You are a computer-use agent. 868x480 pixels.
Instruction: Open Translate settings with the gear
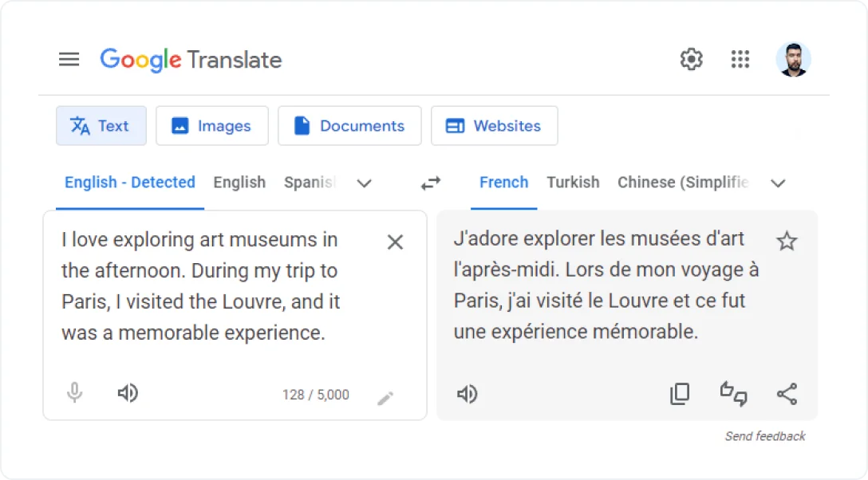click(x=691, y=59)
